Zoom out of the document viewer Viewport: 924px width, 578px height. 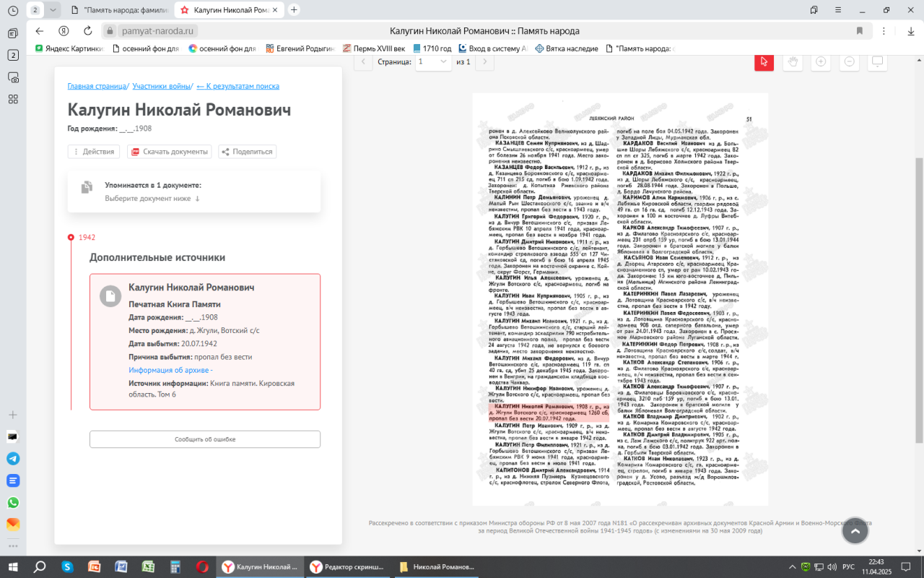click(x=850, y=62)
